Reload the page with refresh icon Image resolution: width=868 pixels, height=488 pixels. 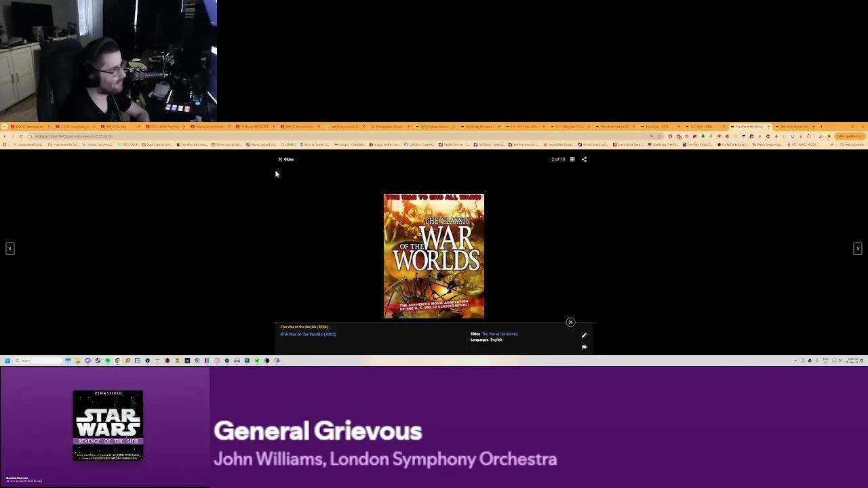21,136
